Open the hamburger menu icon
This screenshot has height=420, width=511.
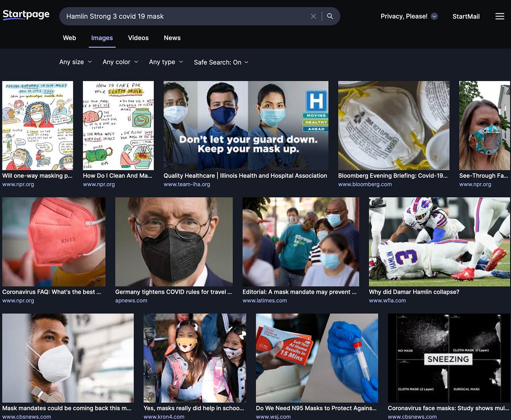click(x=500, y=16)
